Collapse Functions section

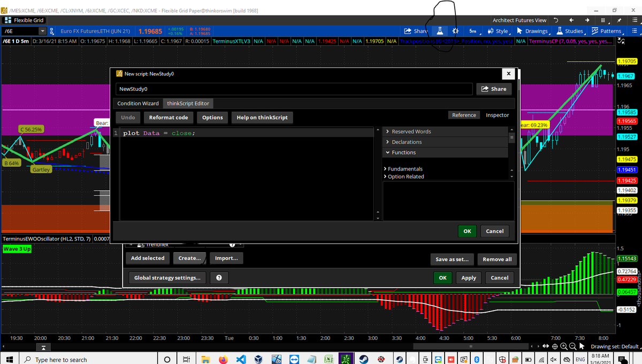click(x=445, y=152)
